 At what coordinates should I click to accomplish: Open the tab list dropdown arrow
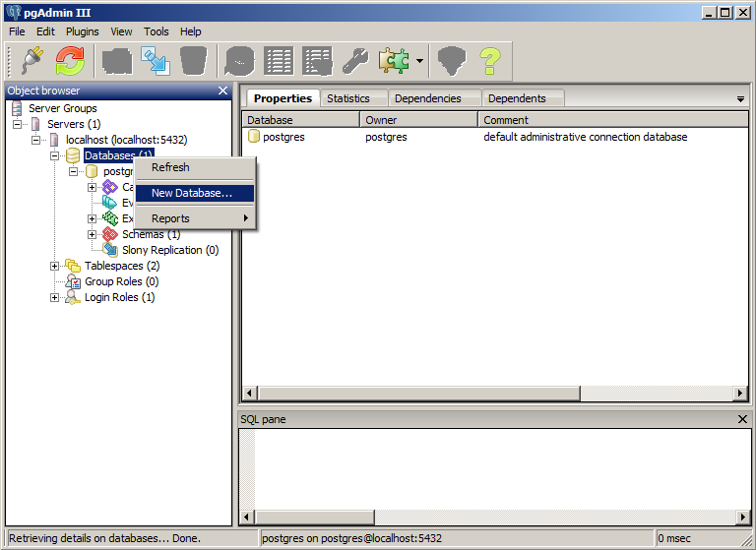pos(740,99)
